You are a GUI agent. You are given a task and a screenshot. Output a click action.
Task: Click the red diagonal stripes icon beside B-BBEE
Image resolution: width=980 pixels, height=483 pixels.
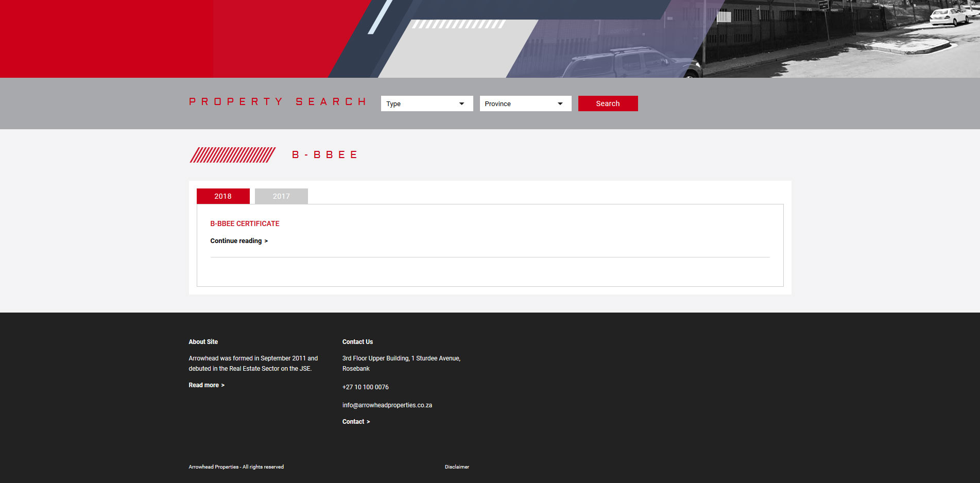[233, 155]
